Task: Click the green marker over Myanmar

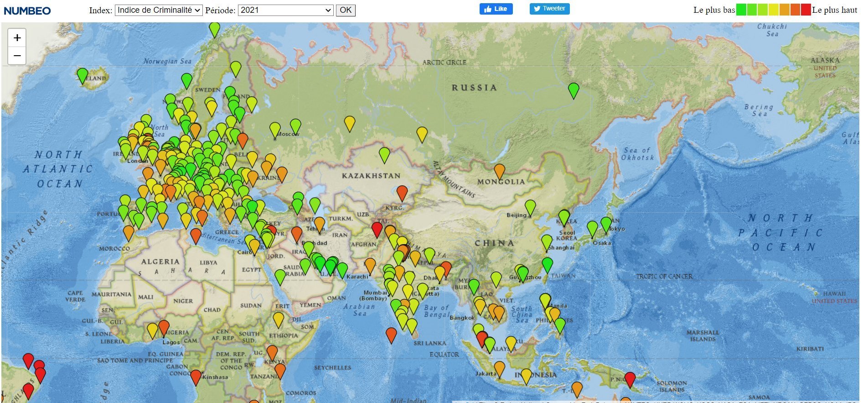Action: (x=474, y=287)
